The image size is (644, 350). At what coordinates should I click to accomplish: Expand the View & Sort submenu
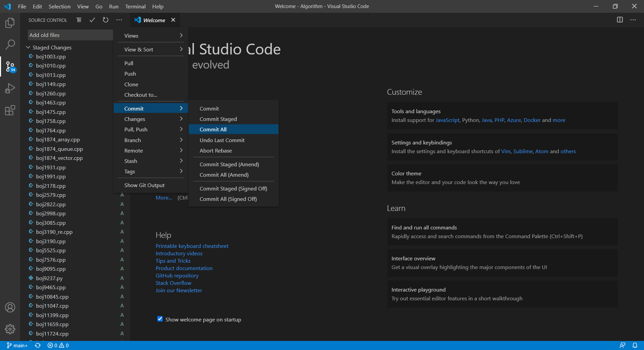click(x=151, y=49)
